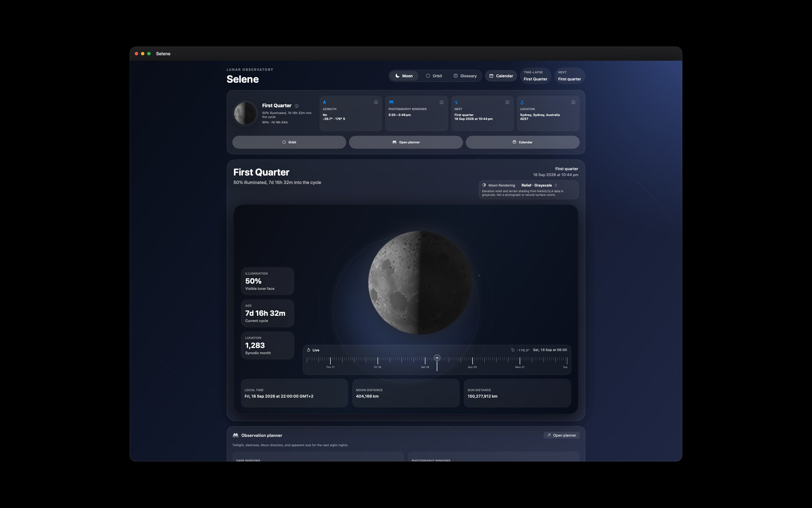Click the Lunation 1,283 card
Image resolution: width=812 pixels, height=508 pixels.
pos(267,345)
